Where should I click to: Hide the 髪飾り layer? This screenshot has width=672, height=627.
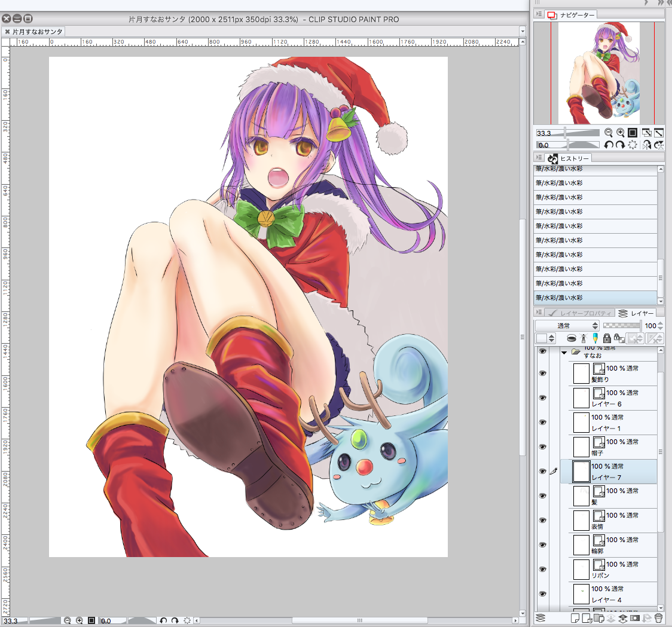coord(543,374)
